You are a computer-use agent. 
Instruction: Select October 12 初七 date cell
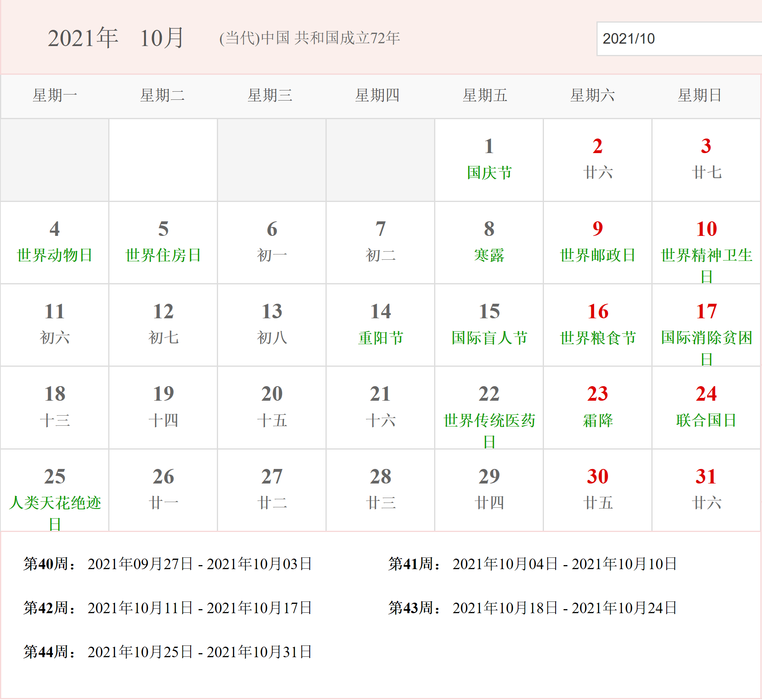(x=163, y=325)
